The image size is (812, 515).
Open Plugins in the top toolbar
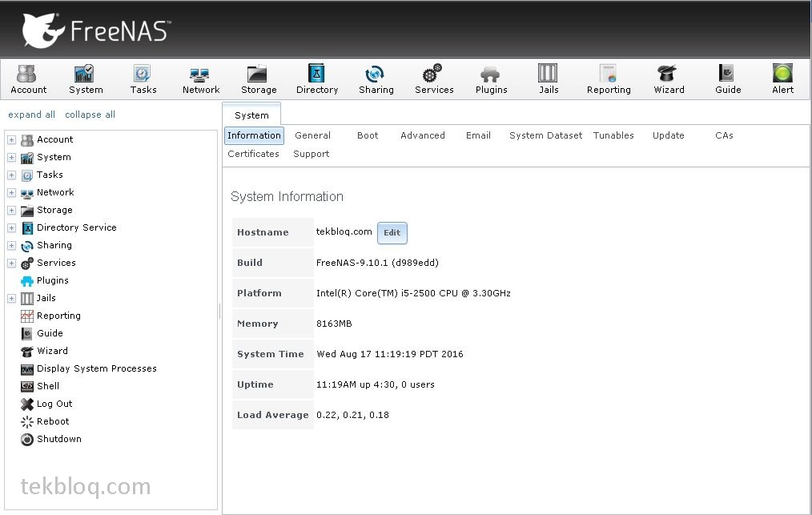[491, 79]
